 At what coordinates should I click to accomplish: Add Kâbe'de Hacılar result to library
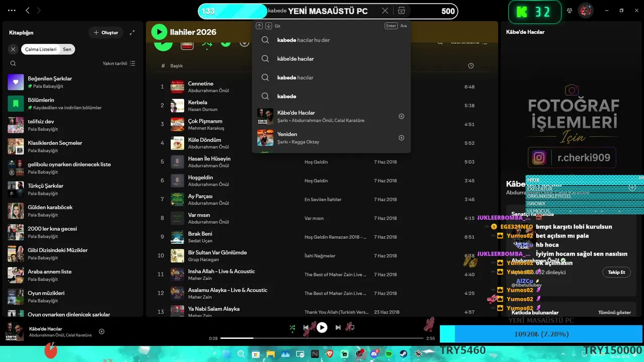pos(401,116)
